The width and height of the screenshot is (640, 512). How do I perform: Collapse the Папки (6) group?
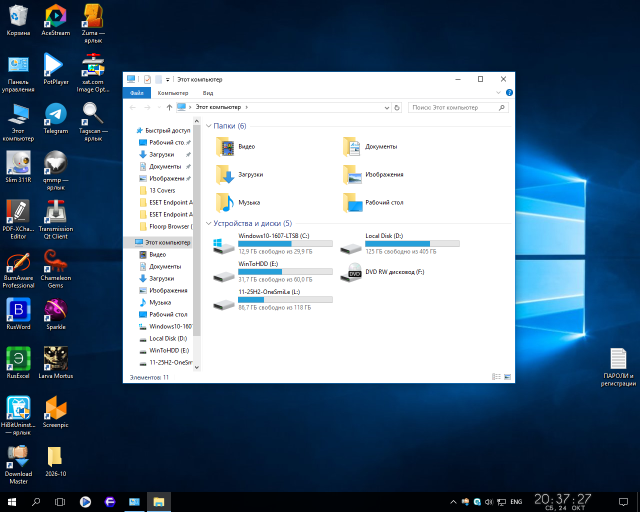click(209, 126)
